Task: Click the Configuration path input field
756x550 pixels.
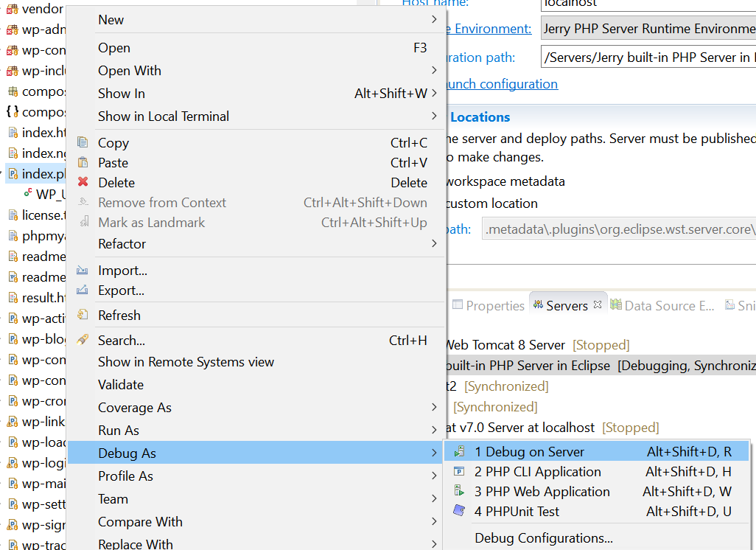Action: point(648,58)
